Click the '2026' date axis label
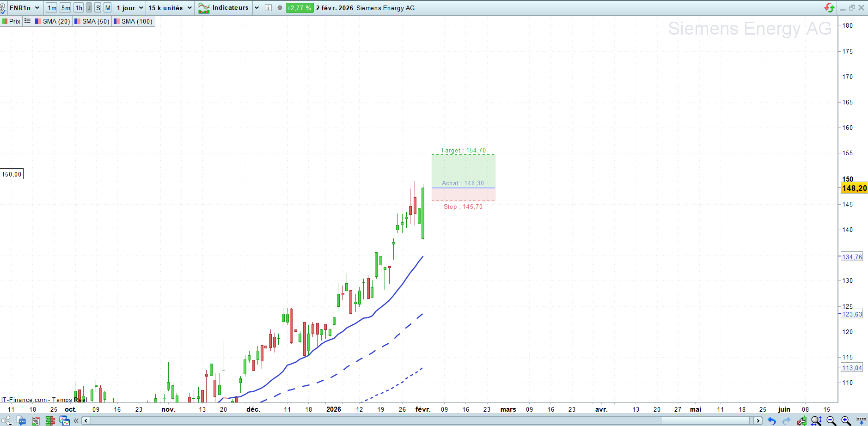Screen dimensions: 868x426 pos(334,409)
